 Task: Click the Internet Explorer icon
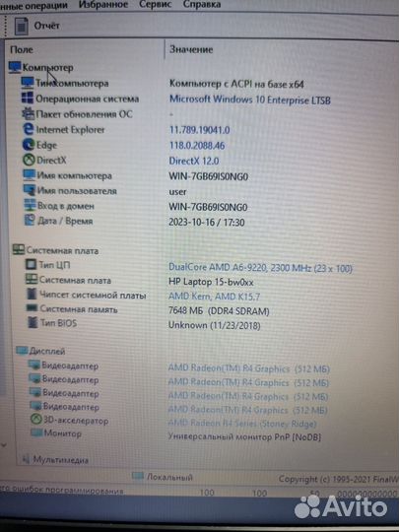tap(29, 129)
